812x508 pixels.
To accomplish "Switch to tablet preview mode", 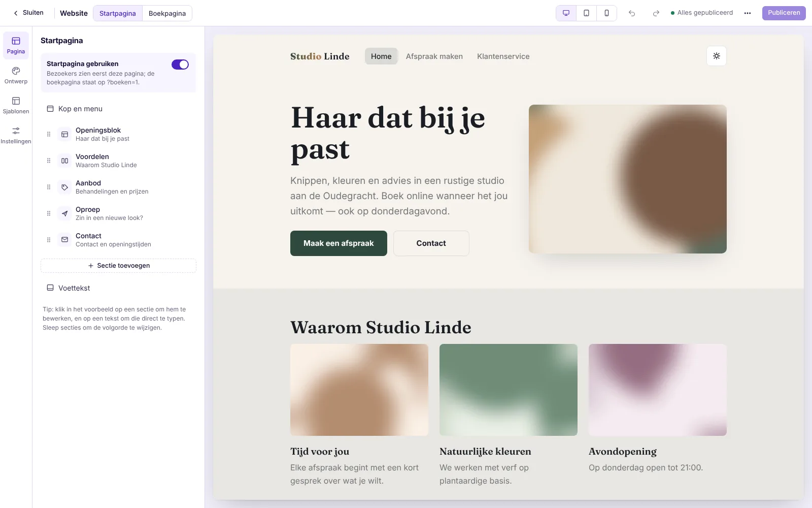I will (587, 13).
